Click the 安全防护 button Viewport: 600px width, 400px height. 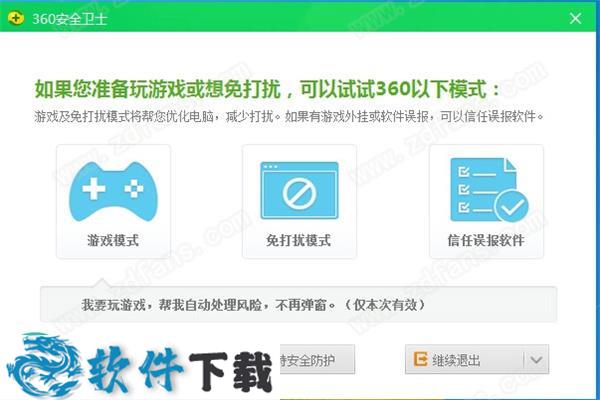tap(317, 359)
